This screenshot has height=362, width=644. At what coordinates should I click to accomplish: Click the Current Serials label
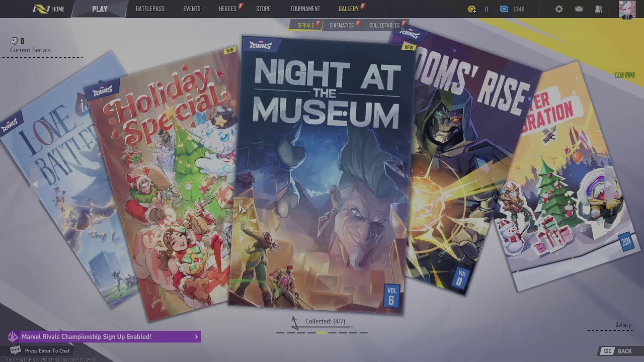(30, 50)
